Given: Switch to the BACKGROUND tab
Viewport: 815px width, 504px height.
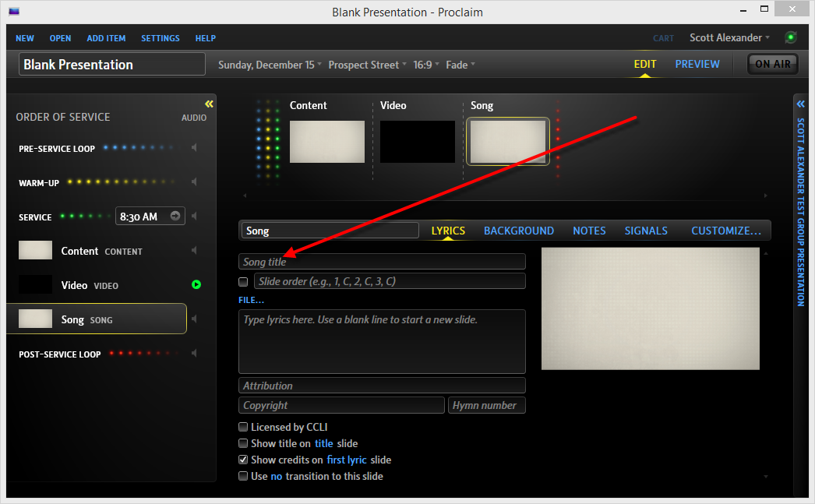Looking at the screenshot, I should point(519,231).
